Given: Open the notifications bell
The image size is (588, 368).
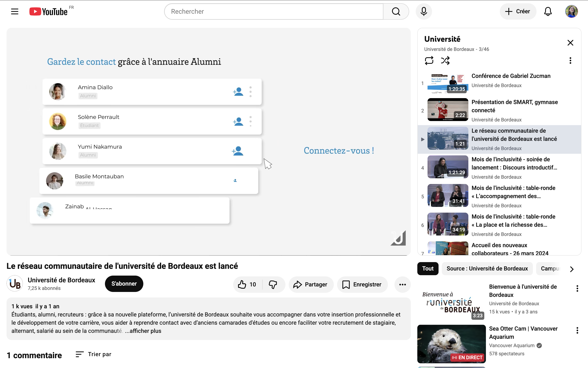Looking at the screenshot, I should (548, 11).
